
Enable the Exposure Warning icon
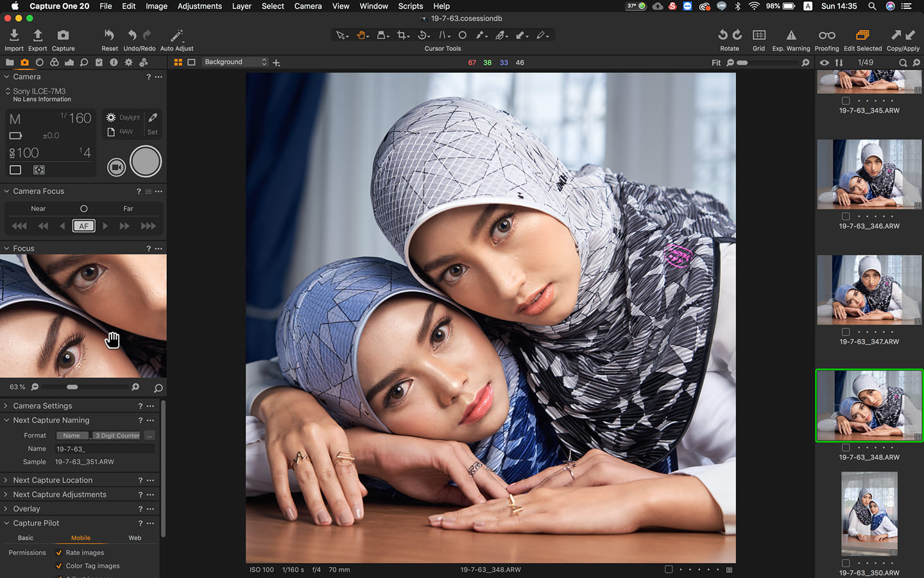[x=791, y=35]
